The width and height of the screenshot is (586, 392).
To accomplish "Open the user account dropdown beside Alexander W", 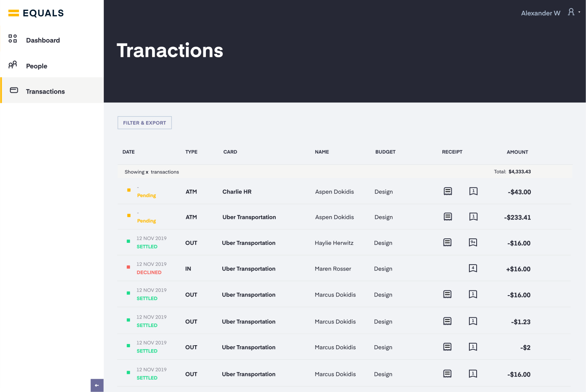I will [573, 12].
